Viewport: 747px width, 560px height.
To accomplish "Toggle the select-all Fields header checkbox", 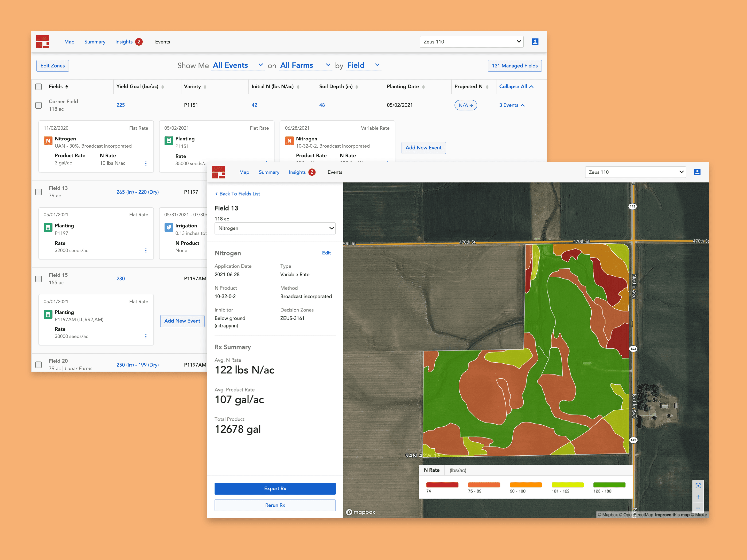I will (39, 87).
